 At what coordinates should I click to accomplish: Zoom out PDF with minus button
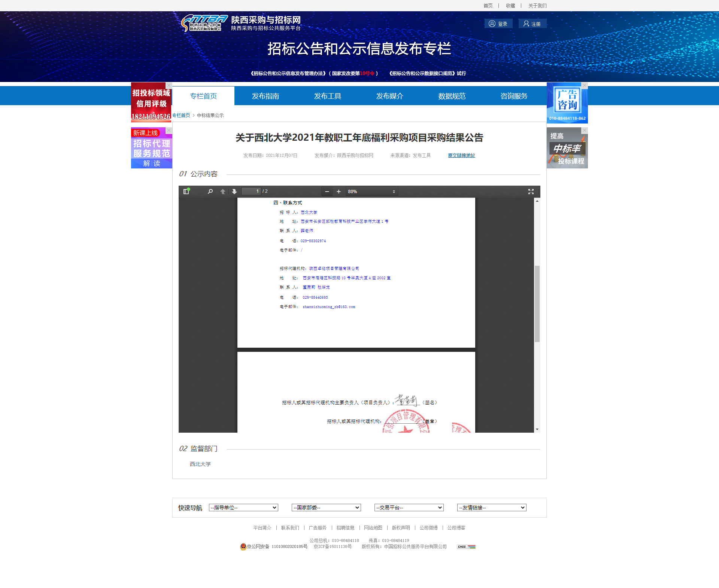point(327,192)
